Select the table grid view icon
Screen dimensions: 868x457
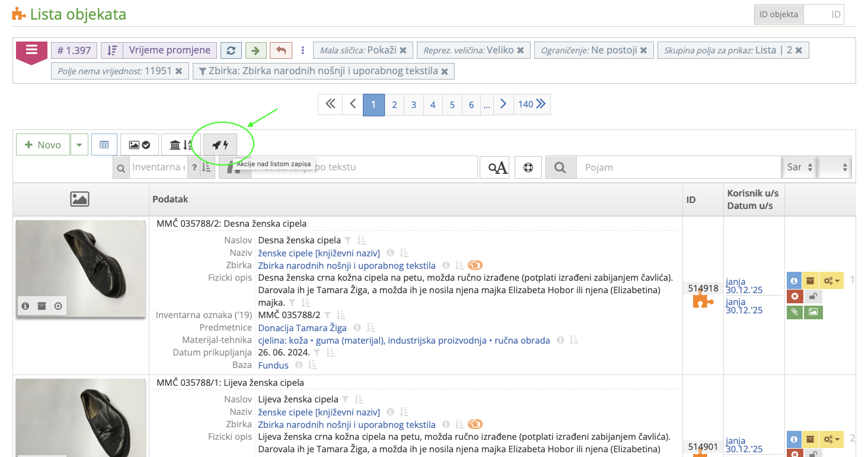pyautogui.click(x=104, y=144)
